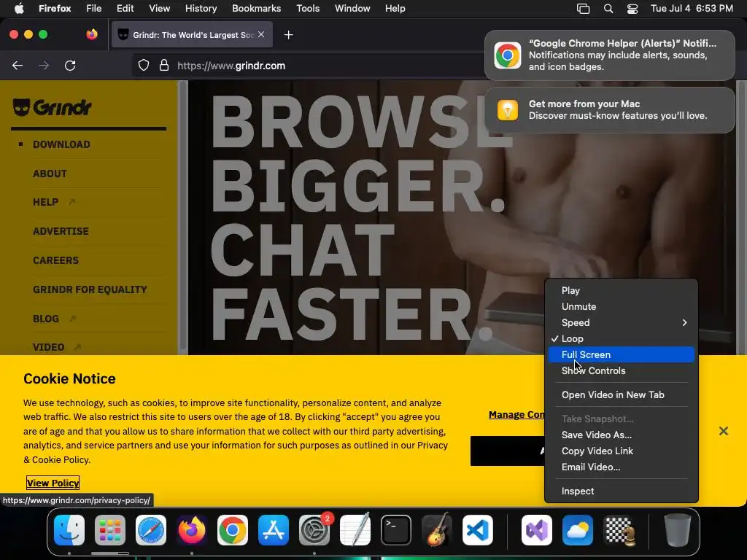Reload the page with the refresh icon
Image resolution: width=747 pixels, height=560 pixels.
(x=70, y=65)
